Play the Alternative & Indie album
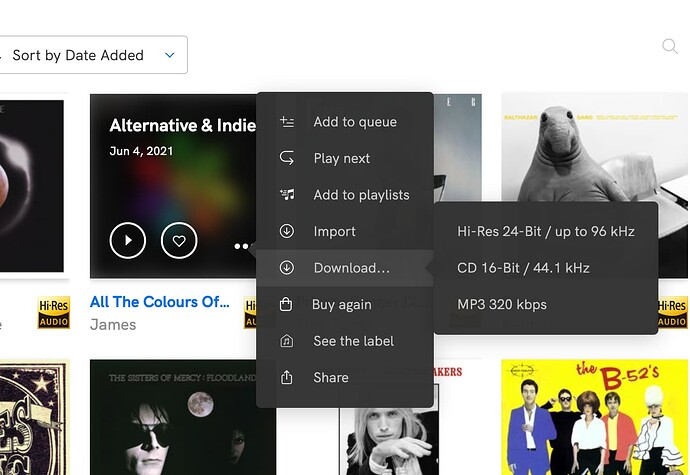Screen dimensions: 690x475 tap(128, 240)
